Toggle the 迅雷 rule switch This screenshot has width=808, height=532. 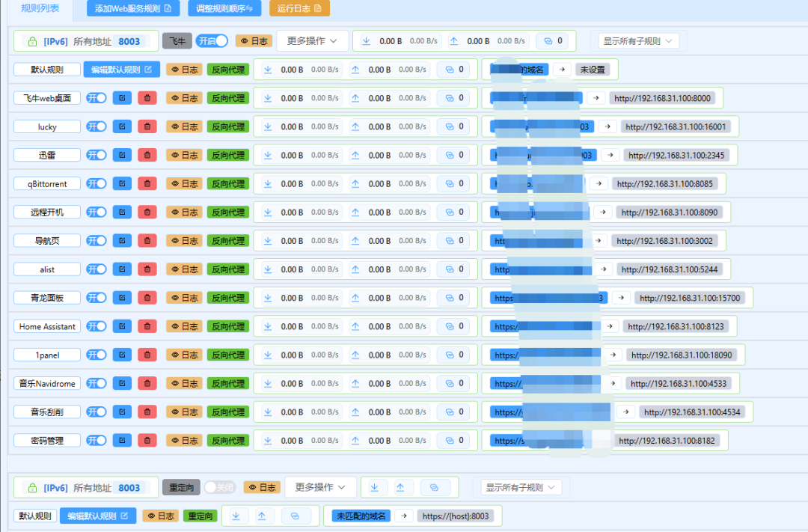coord(97,155)
